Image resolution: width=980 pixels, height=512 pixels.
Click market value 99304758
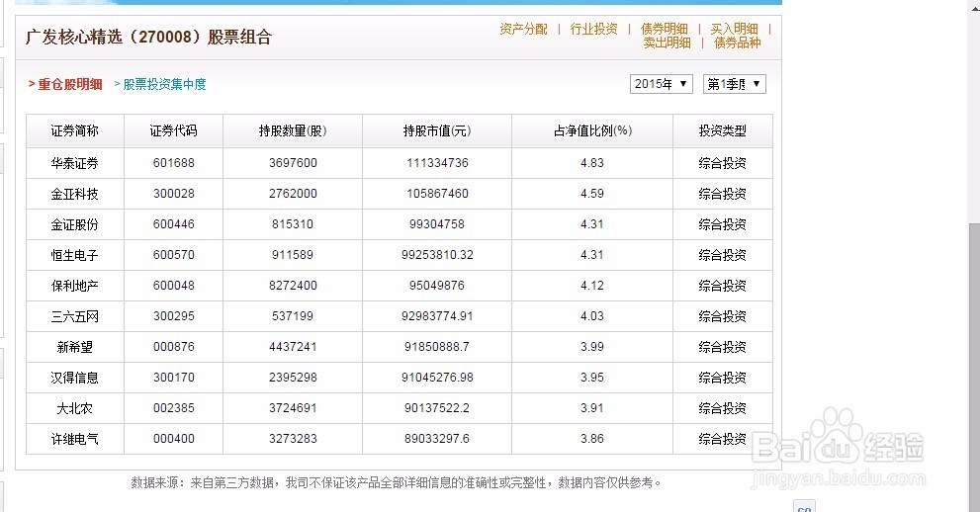[x=437, y=224]
